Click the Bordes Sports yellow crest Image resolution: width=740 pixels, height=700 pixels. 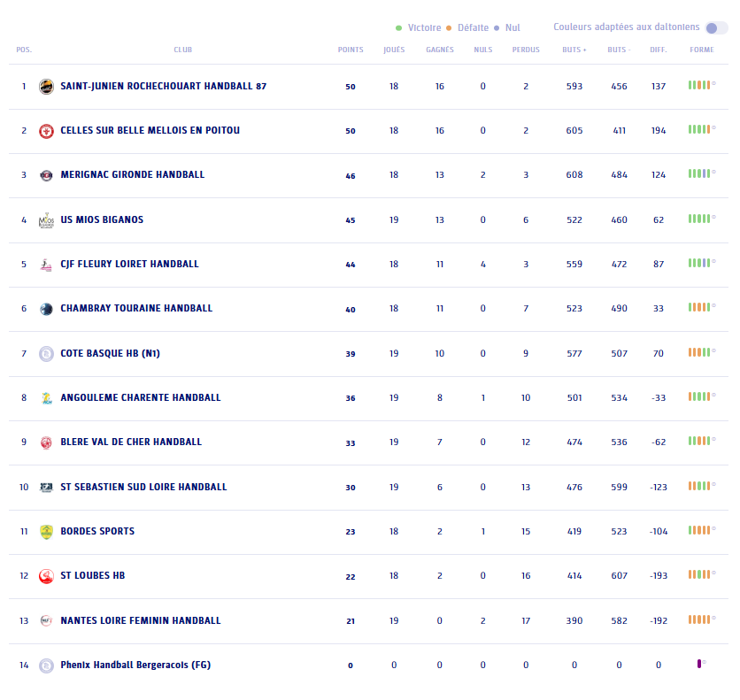(46, 532)
